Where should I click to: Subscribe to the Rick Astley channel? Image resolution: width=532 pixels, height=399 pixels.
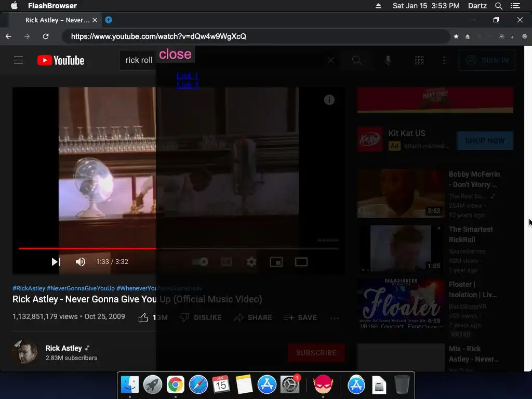point(316,353)
